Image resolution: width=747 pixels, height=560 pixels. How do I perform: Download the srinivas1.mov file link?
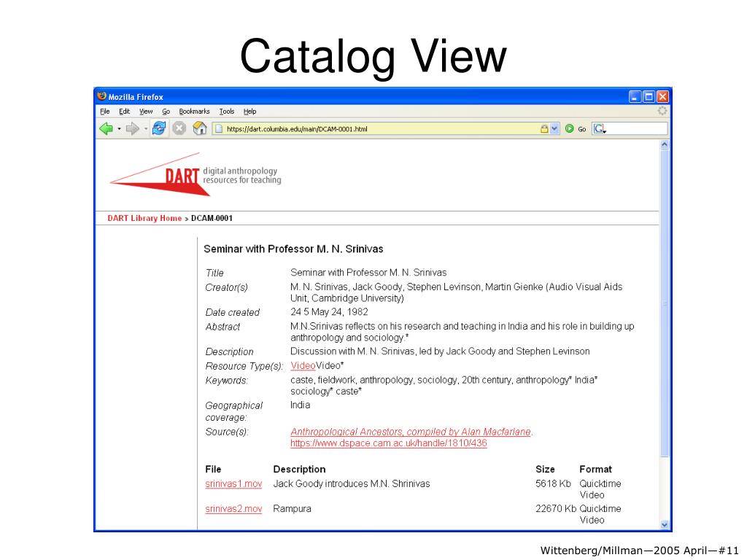233,484
